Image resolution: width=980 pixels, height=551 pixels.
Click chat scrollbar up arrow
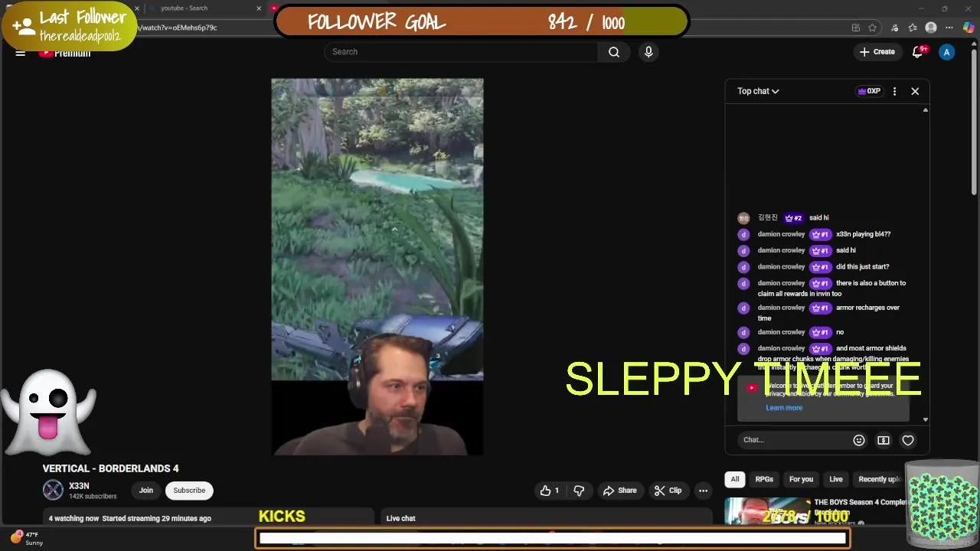[x=926, y=111]
